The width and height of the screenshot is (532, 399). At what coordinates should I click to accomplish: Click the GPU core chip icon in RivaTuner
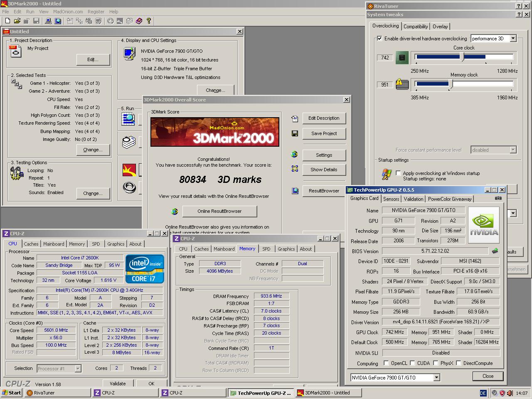(402, 57)
